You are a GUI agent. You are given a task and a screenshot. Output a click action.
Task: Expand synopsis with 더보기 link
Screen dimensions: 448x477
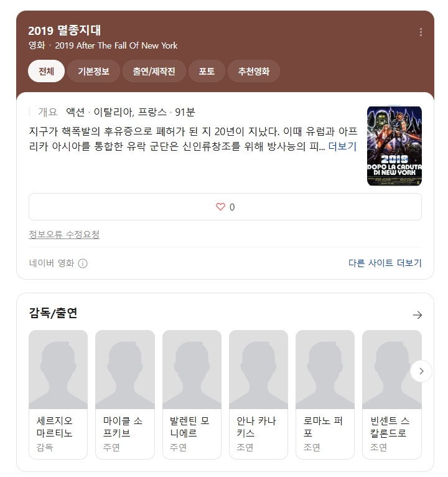coord(342,146)
